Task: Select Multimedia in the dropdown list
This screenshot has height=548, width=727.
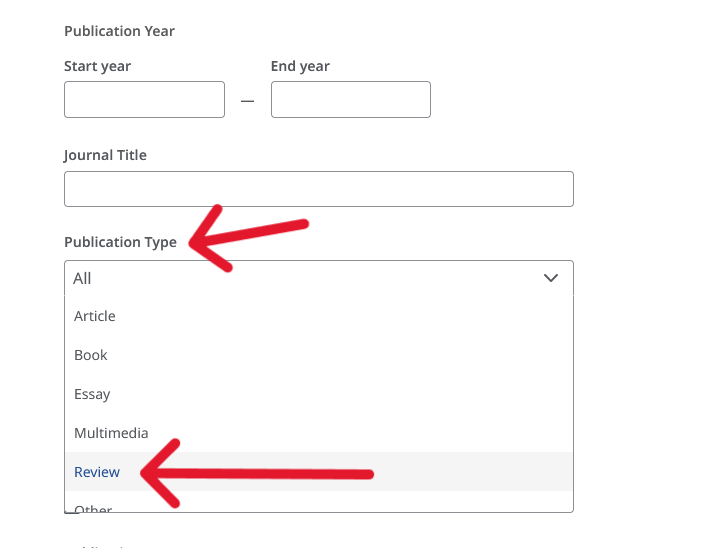Action: point(319,433)
